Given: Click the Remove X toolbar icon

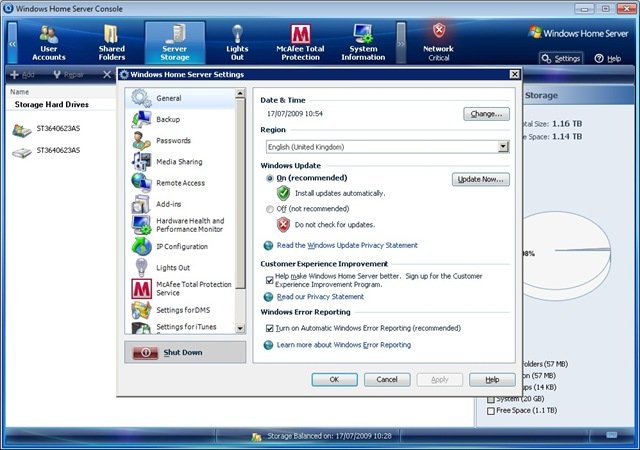Looking at the screenshot, I should (x=107, y=74).
